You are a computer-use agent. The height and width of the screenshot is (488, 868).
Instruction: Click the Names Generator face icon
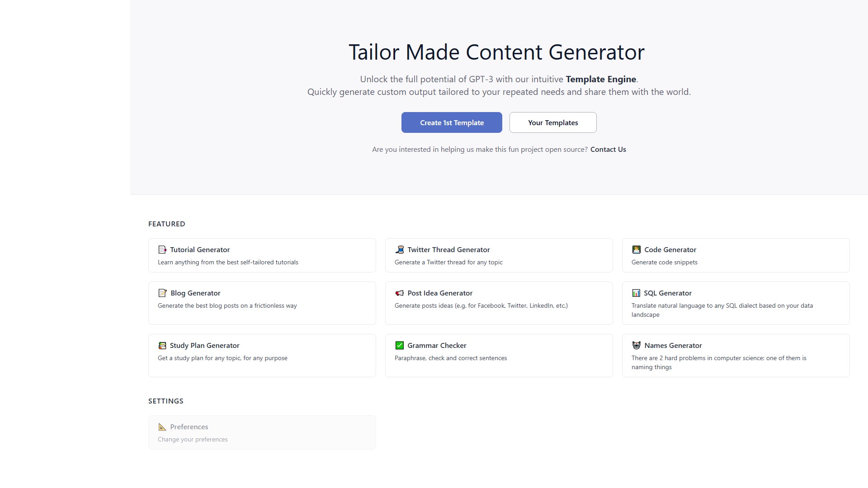click(x=637, y=345)
